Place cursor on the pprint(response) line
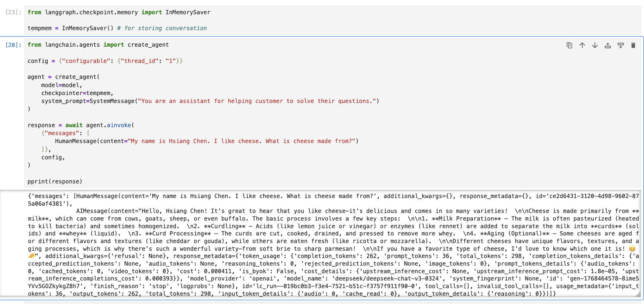The image size is (644, 304). (x=55, y=181)
